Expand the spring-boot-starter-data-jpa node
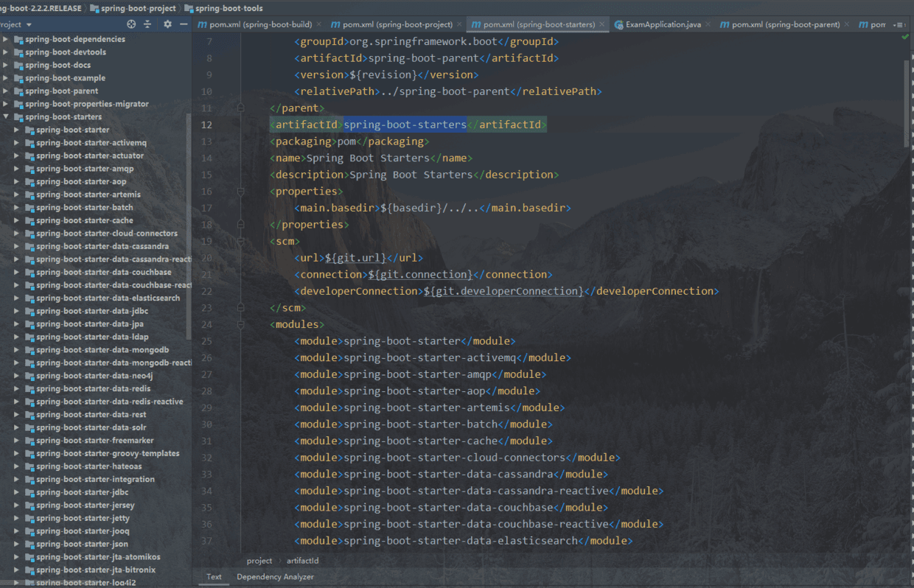 (x=17, y=323)
